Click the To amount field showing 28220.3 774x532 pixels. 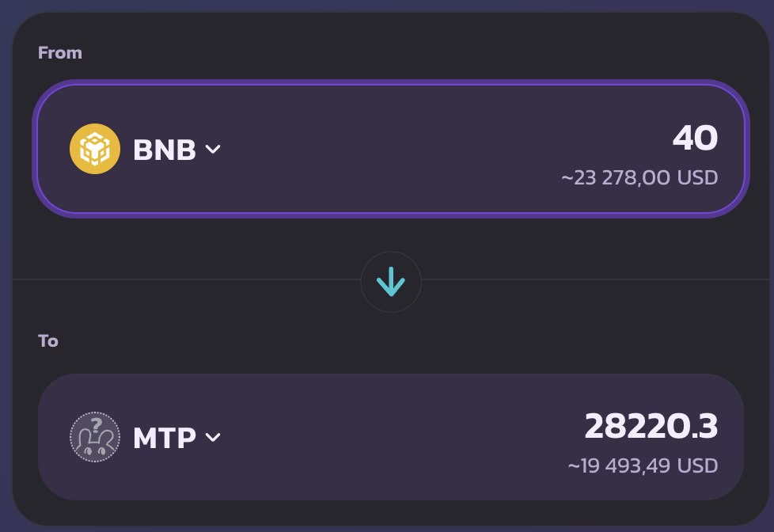coord(651,427)
